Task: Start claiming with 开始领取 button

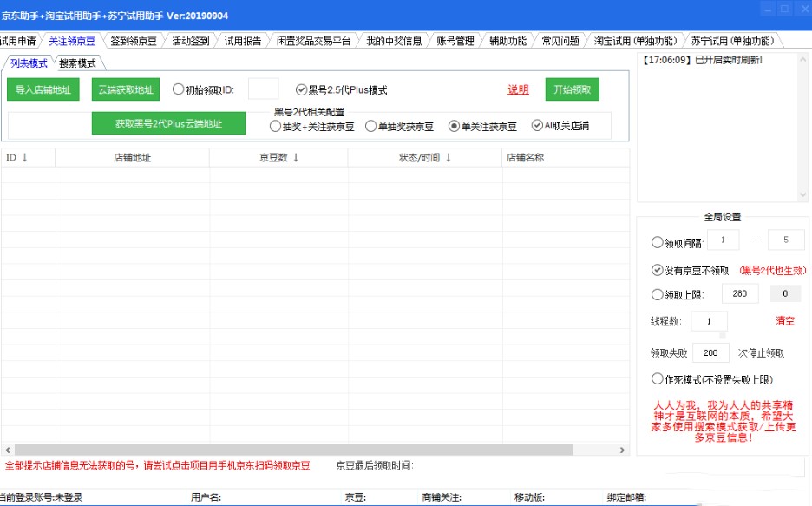Action: (572, 89)
